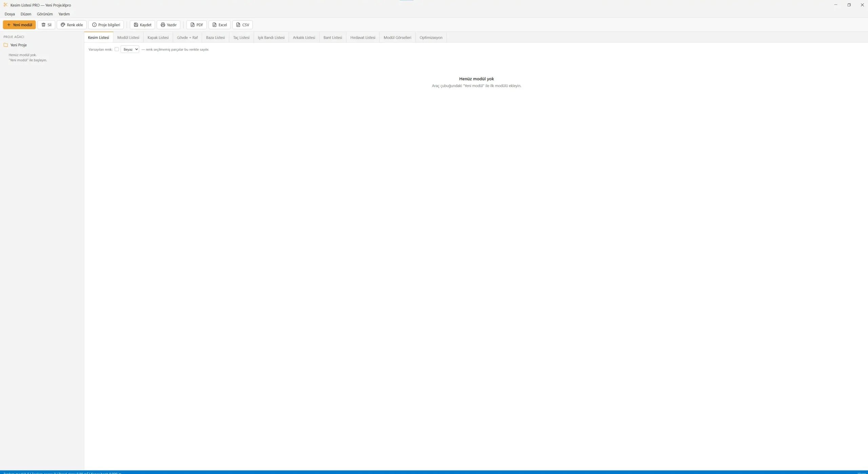Minimize the Kesim Listesi PRO window
The width and height of the screenshot is (868, 474).
836,5
